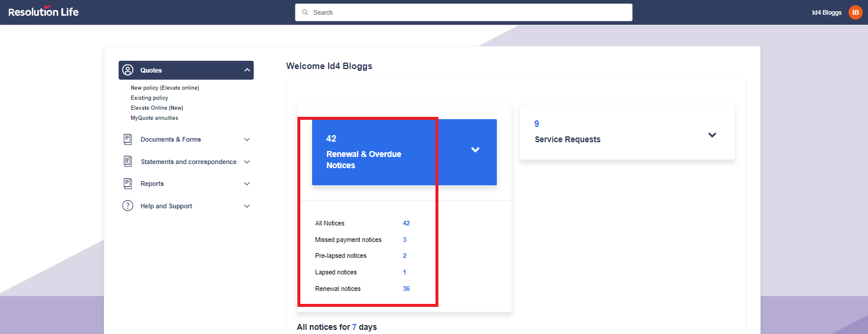868x334 pixels.
Task: Click the Service Requests card title
Action: point(568,140)
